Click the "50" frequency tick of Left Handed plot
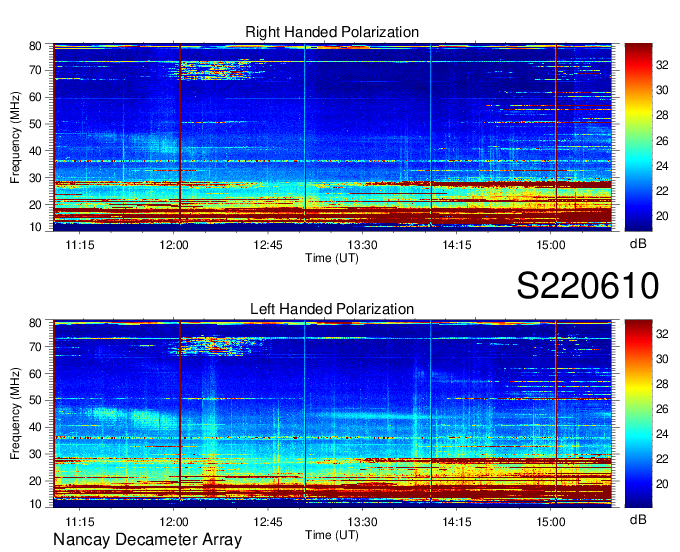680x552 pixels. pos(35,401)
